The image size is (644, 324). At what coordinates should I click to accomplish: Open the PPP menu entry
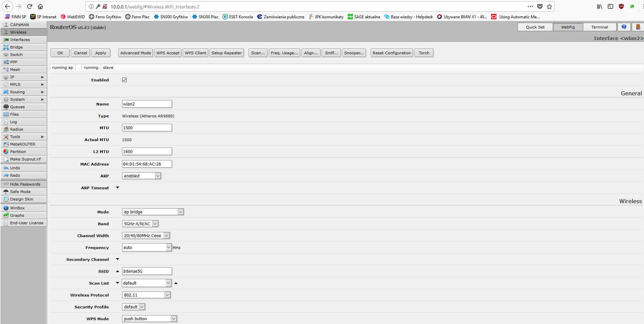(x=24, y=62)
